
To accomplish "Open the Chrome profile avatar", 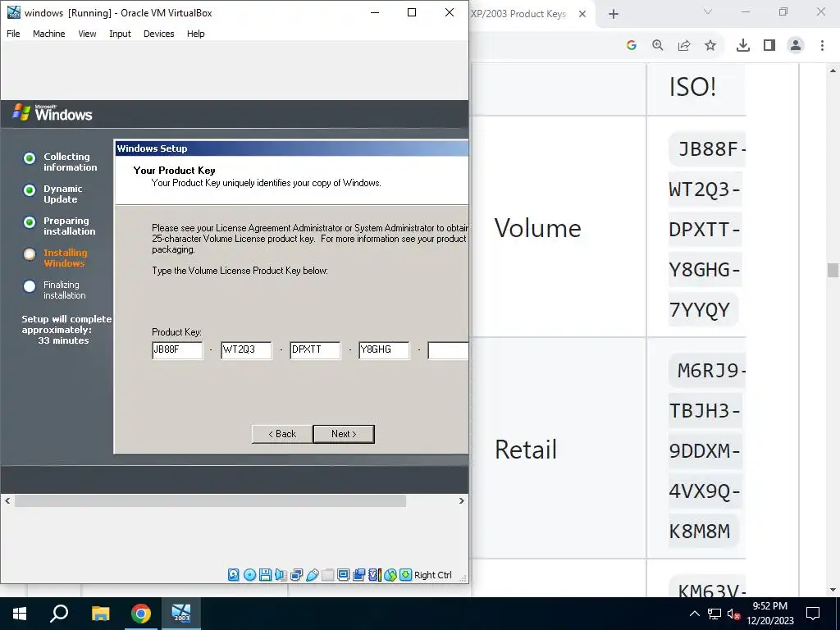I will click(x=796, y=46).
